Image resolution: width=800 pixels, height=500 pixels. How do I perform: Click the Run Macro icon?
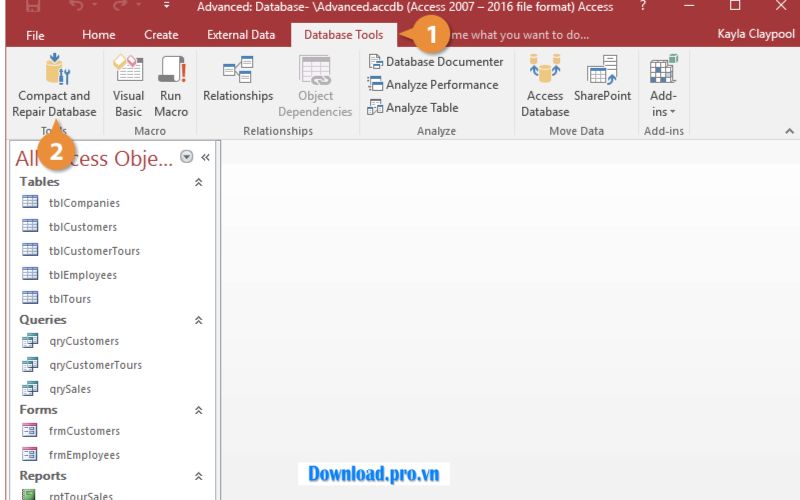click(x=171, y=86)
